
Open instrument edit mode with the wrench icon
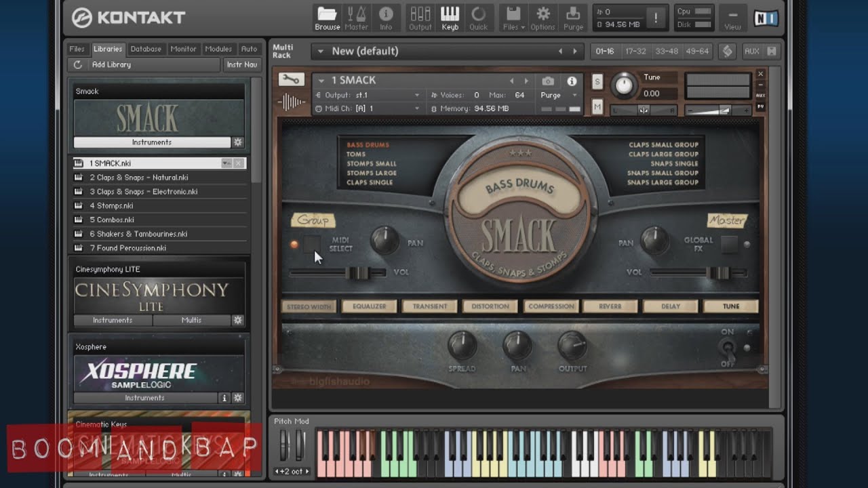[x=291, y=79]
